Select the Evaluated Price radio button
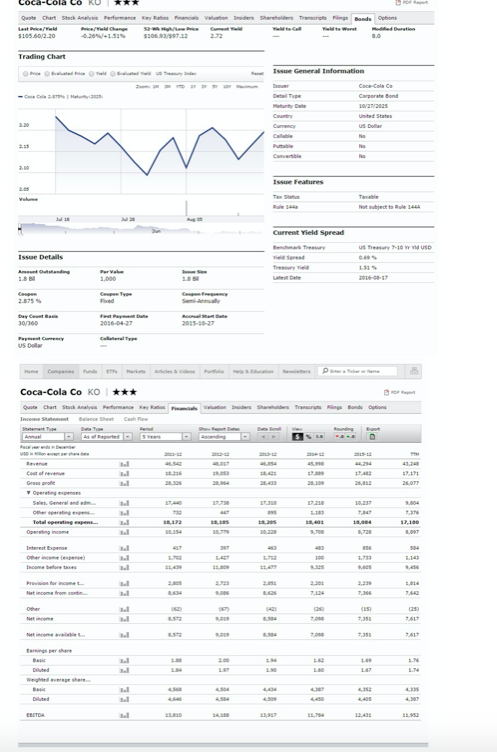 [47, 74]
